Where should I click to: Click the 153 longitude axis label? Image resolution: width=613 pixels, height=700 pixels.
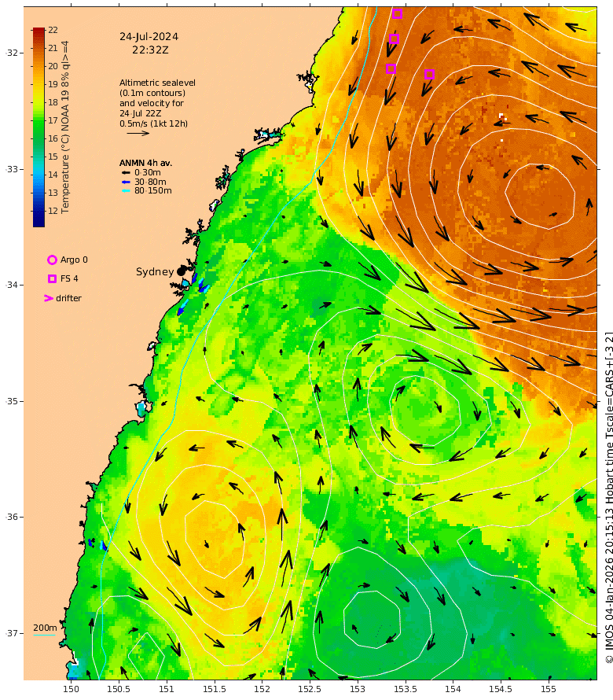pyautogui.click(x=358, y=689)
